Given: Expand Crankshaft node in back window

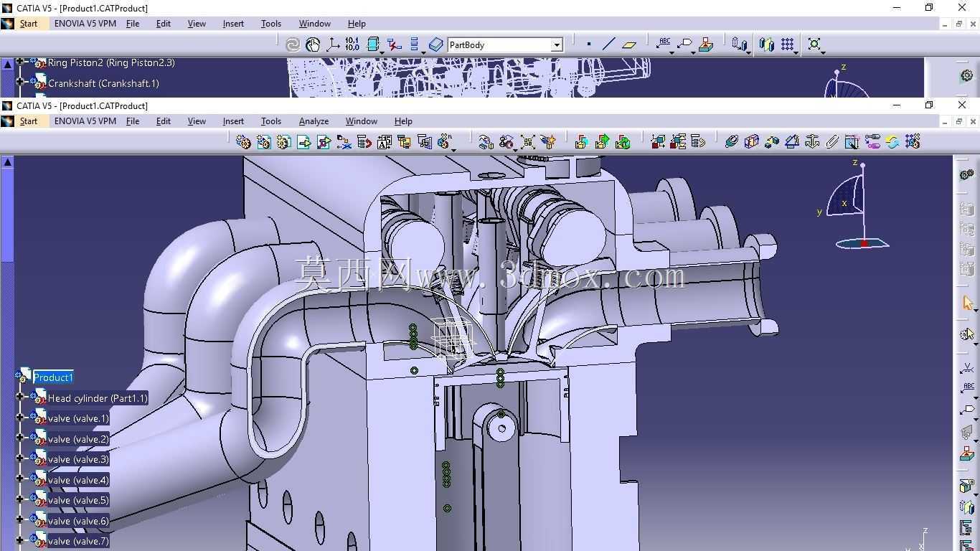Looking at the screenshot, I should click(20, 82).
